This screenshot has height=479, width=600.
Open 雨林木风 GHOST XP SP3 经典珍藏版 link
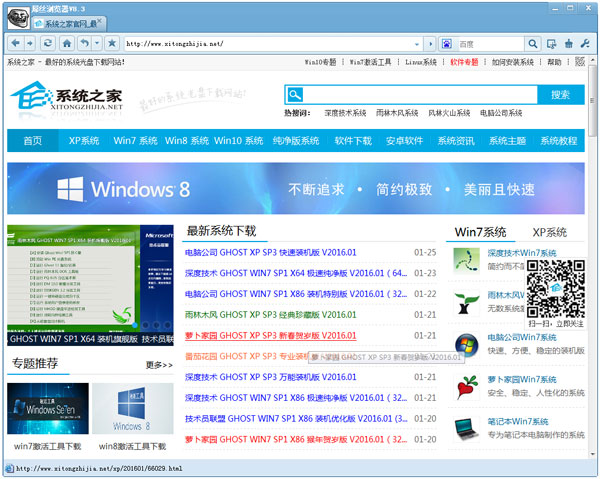point(271,315)
